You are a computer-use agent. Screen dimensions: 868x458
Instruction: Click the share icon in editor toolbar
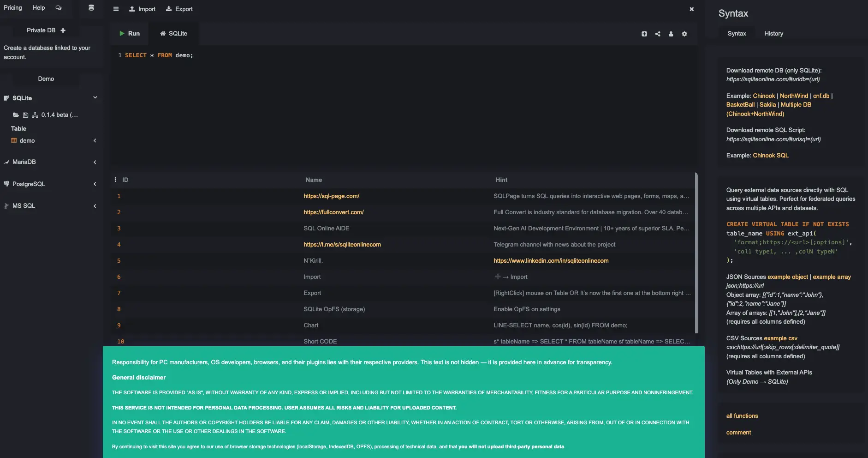(658, 34)
